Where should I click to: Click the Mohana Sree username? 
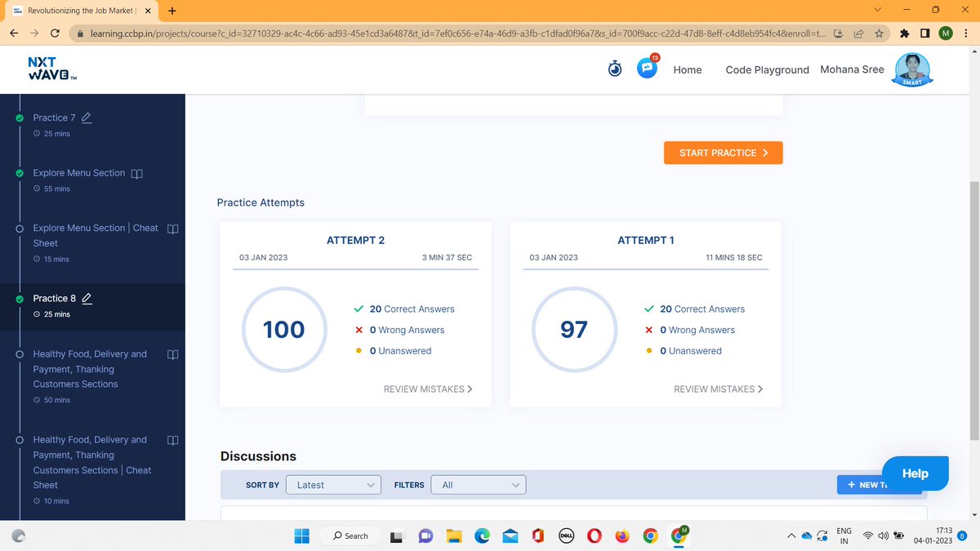pyautogui.click(x=852, y=69)
